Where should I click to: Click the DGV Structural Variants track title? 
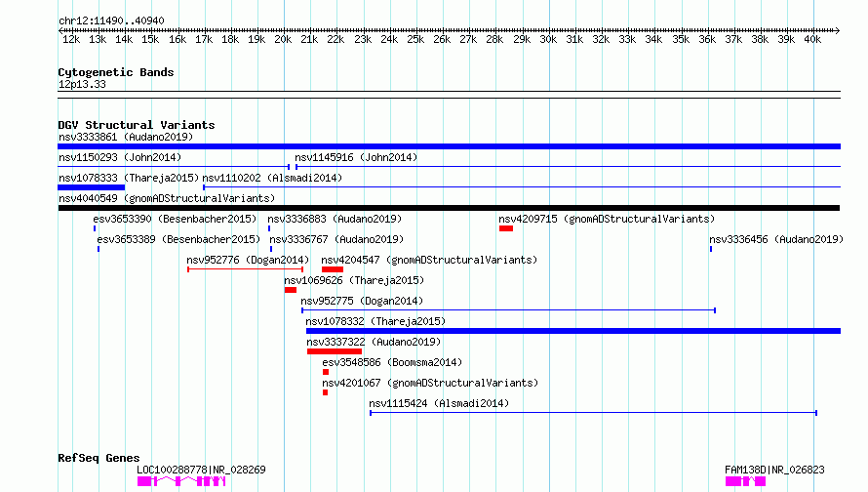(x=137, y=125)
